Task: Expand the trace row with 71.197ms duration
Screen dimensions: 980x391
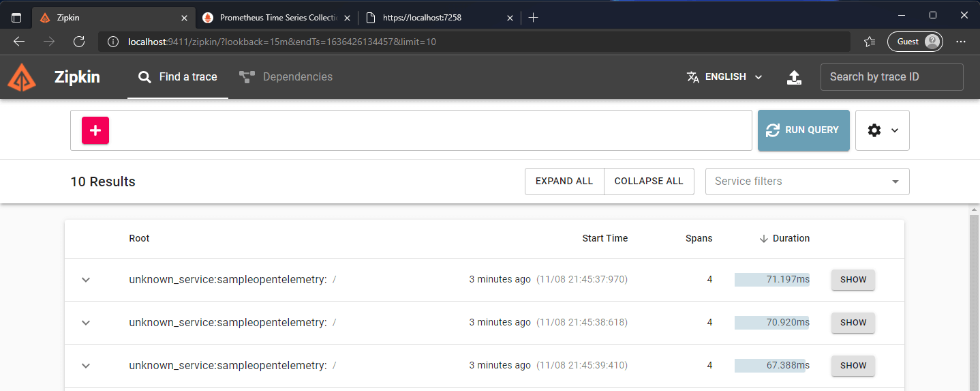Action: point(86,280)
